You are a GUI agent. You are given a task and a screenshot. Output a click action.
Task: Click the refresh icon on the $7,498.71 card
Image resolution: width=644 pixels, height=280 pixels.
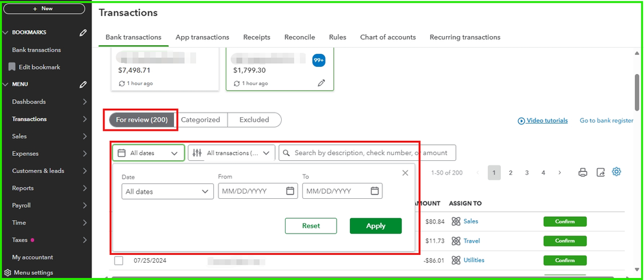[x=122, y=83]
